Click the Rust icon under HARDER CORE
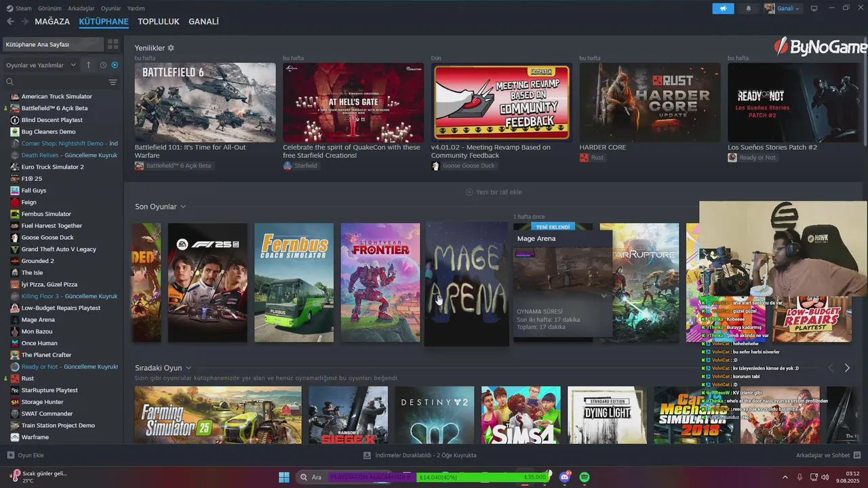Image resolution: width=868 pixels, height=488 pixels. coord(584,157)
